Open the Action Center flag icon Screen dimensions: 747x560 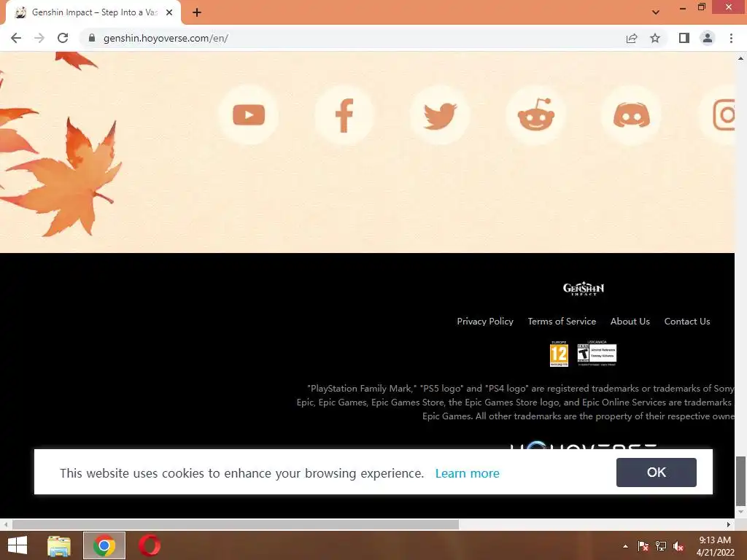[x=643, y=546]
